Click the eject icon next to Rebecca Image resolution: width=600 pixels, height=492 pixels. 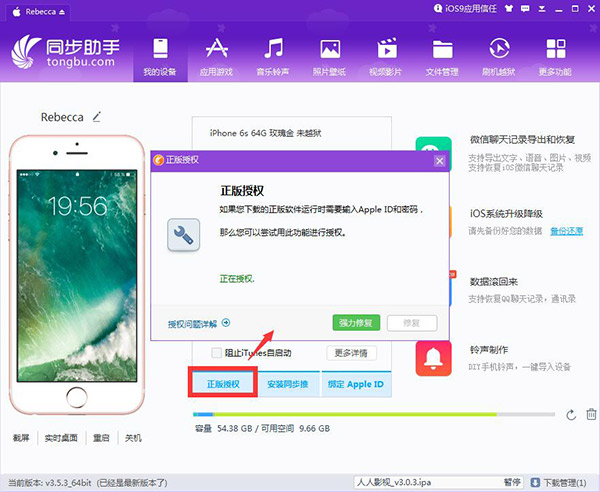pos(62,12)
